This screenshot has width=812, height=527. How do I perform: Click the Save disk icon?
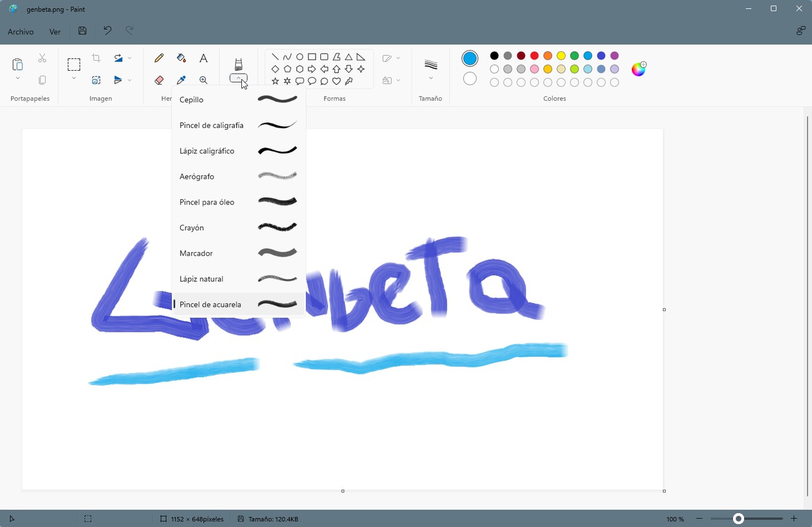(83, 31)
